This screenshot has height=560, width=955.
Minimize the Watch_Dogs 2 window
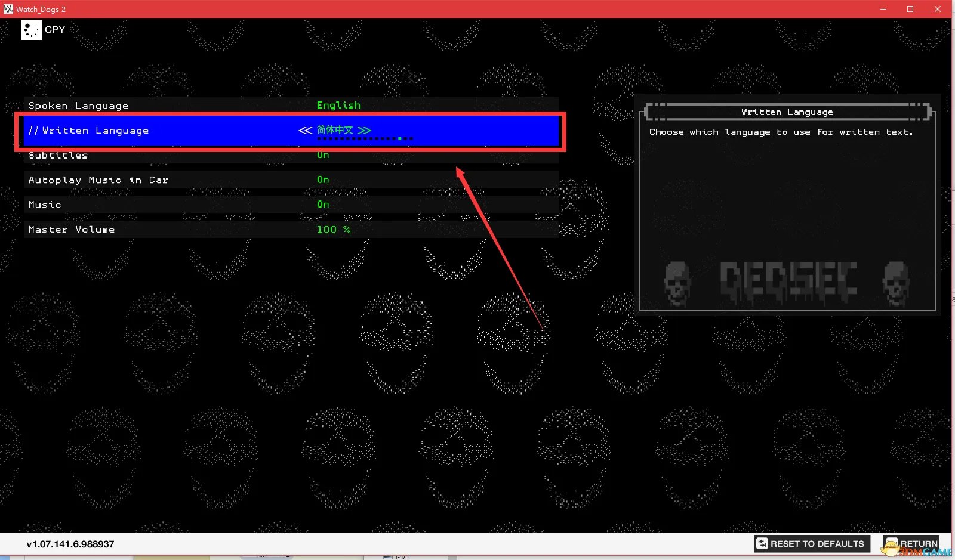click(883, 9)
